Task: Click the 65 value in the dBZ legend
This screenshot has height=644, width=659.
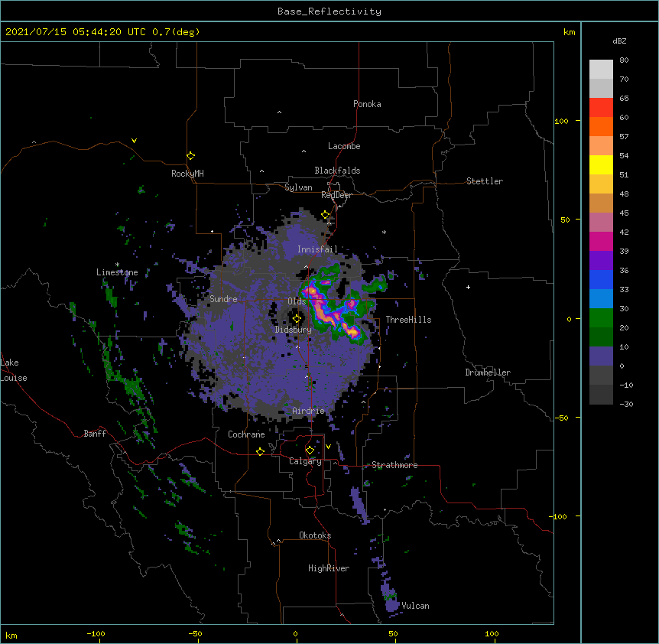Action: 624,99
